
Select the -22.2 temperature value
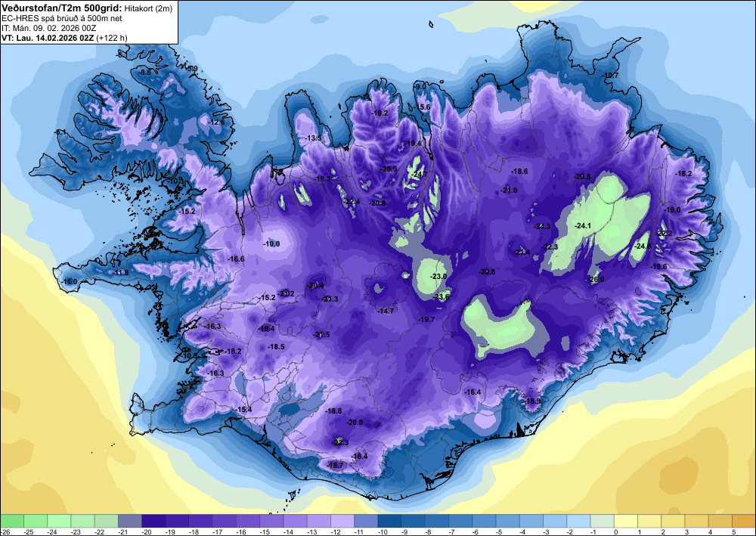(x=664, y=233)
